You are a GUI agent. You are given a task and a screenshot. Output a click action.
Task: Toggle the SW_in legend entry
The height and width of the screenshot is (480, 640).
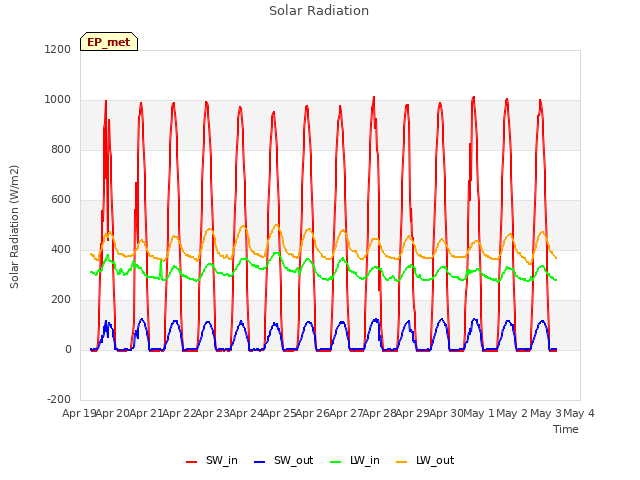point(212,461)
